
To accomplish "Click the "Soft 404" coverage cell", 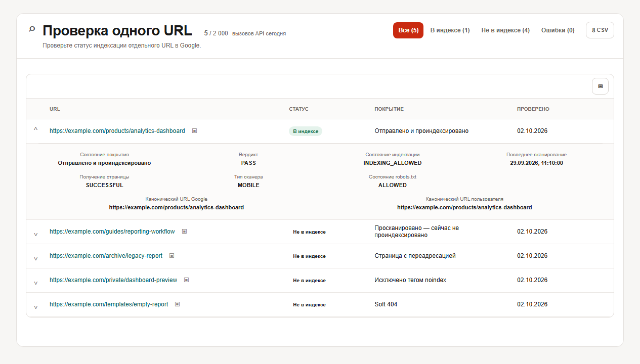I will pos(387,304).
